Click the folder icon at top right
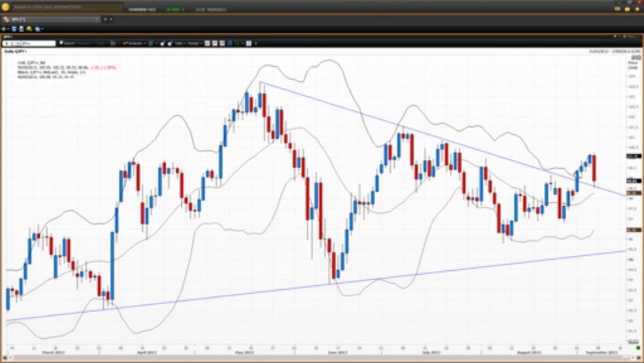This screenshot has width=644, height=363. 627,9
